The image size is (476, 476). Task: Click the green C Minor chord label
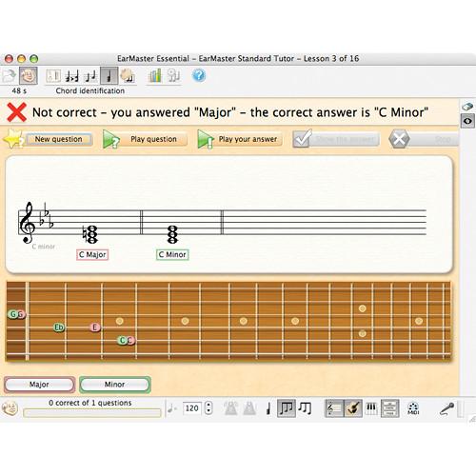172,254
